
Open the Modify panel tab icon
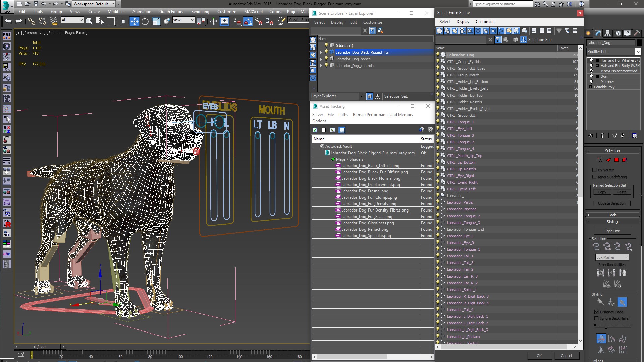pyautogui.click(x=598, y=33)
